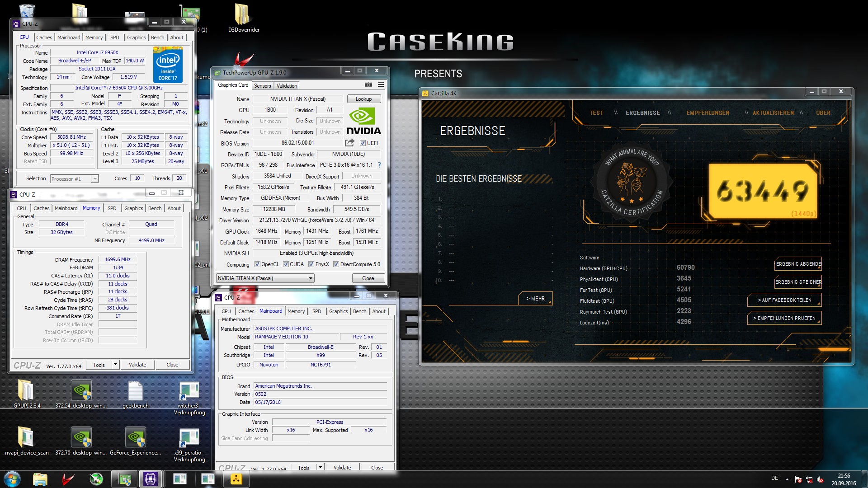Click the speaker volume tray icon

820,479
